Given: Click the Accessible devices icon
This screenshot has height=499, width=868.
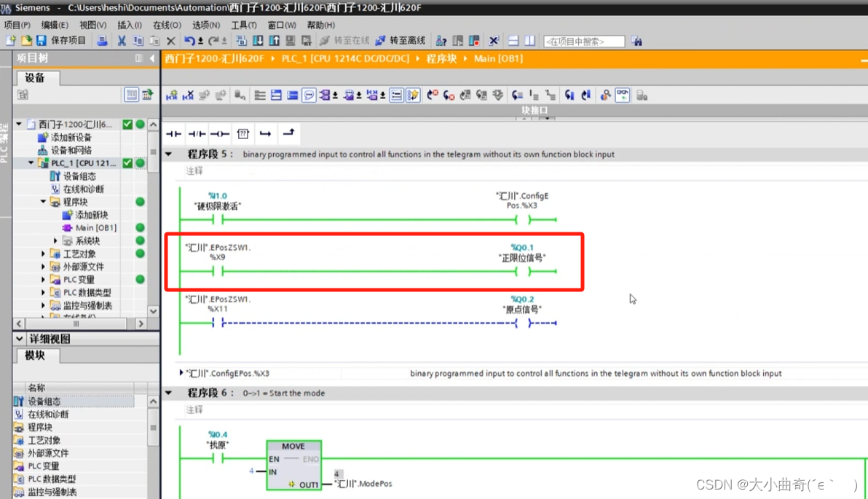Looking at the screenshot, I should (x=441, y=40).
